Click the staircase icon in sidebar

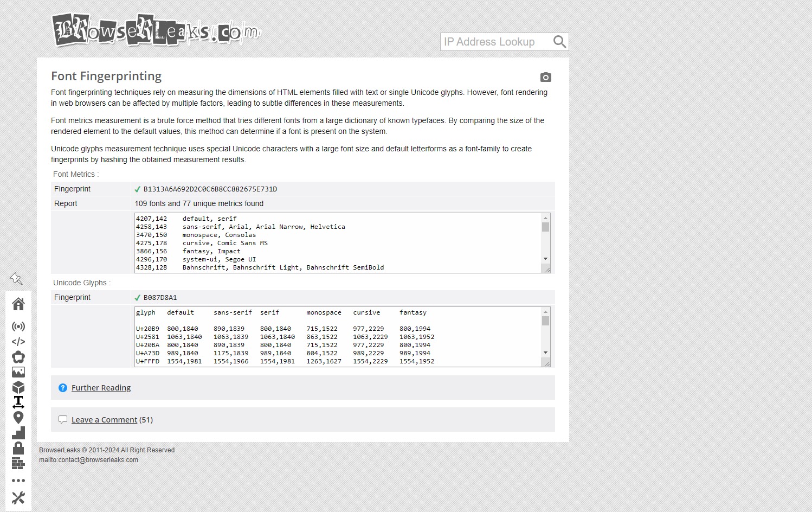click(18, 433)
